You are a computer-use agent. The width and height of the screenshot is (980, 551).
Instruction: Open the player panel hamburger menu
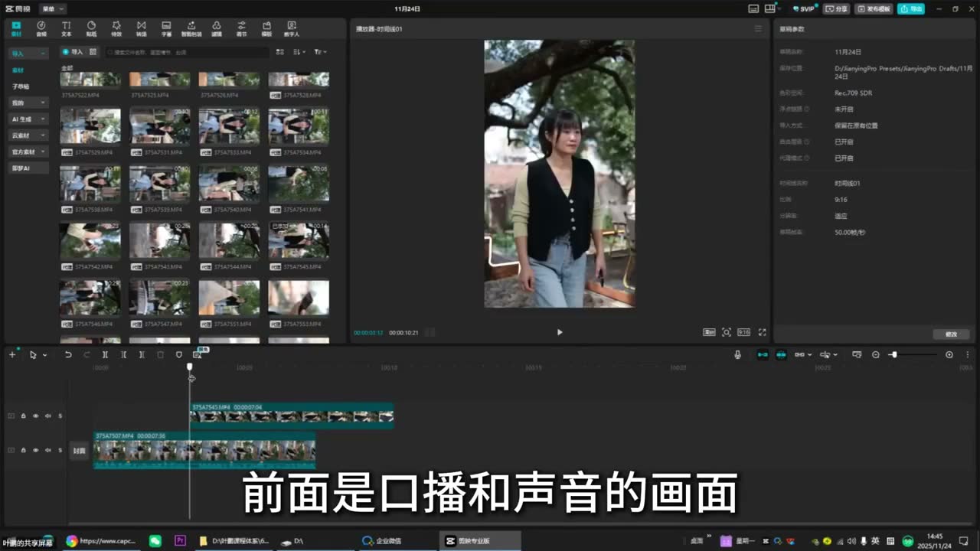pos(758,29)
